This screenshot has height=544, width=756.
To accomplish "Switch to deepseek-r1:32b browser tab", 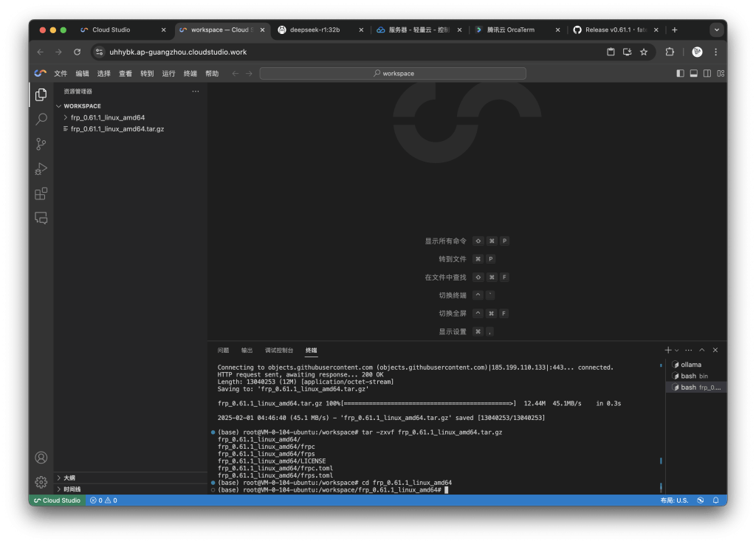I will pyautogui.click(x=320, y=30).
